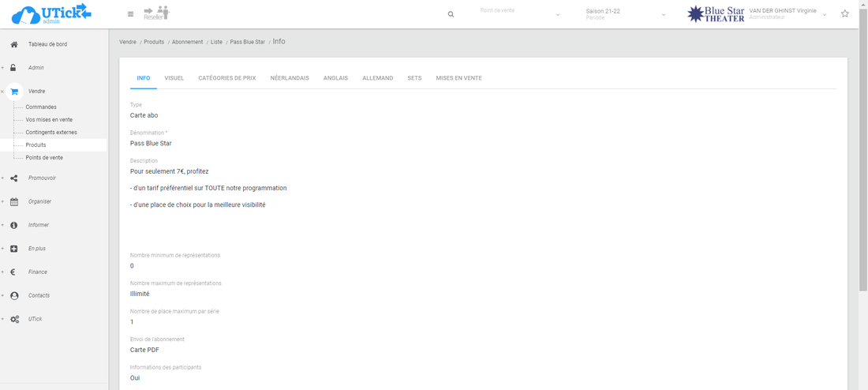Click the hamburger menu icon
868x390 pixels.
pyautogui.click(x=130, y=14)
